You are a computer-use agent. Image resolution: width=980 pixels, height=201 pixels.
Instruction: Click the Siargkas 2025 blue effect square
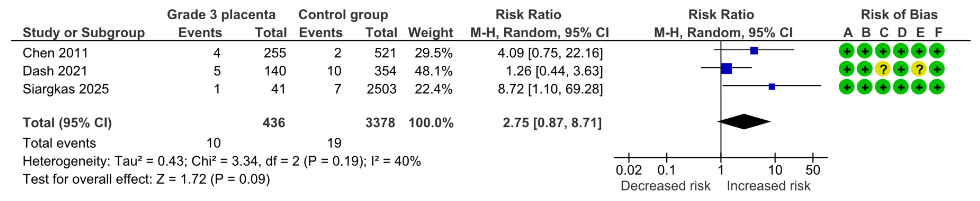point(772,87)
